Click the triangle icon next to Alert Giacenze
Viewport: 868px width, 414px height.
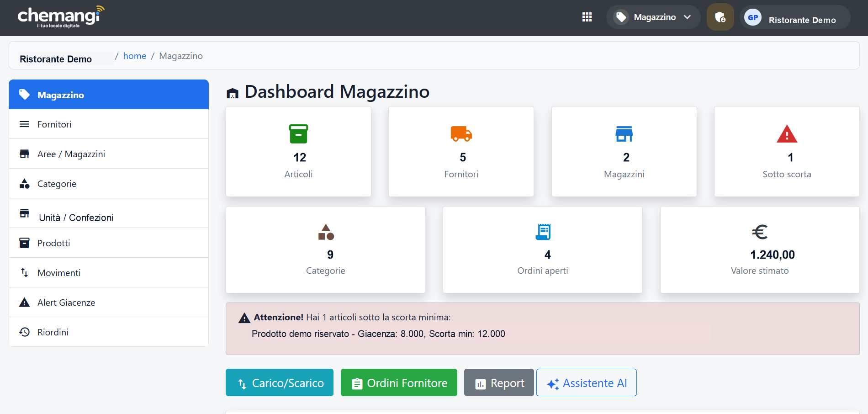tap(25, 303)
